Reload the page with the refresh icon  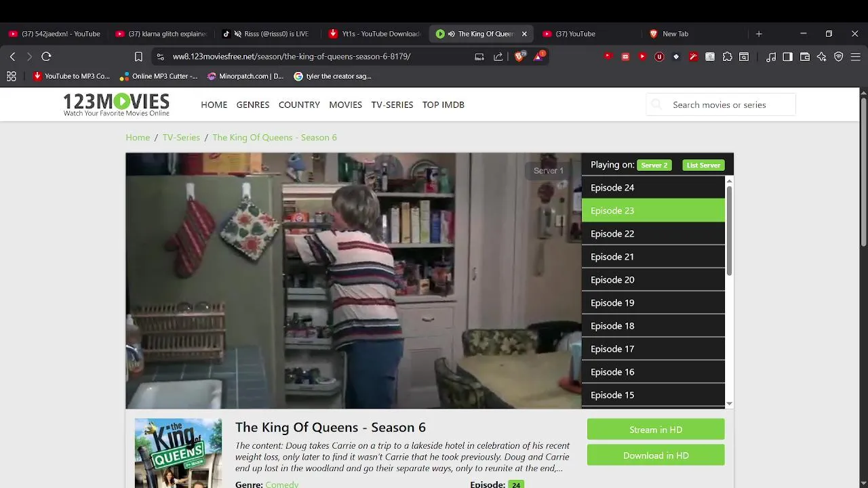click(46, 57)
